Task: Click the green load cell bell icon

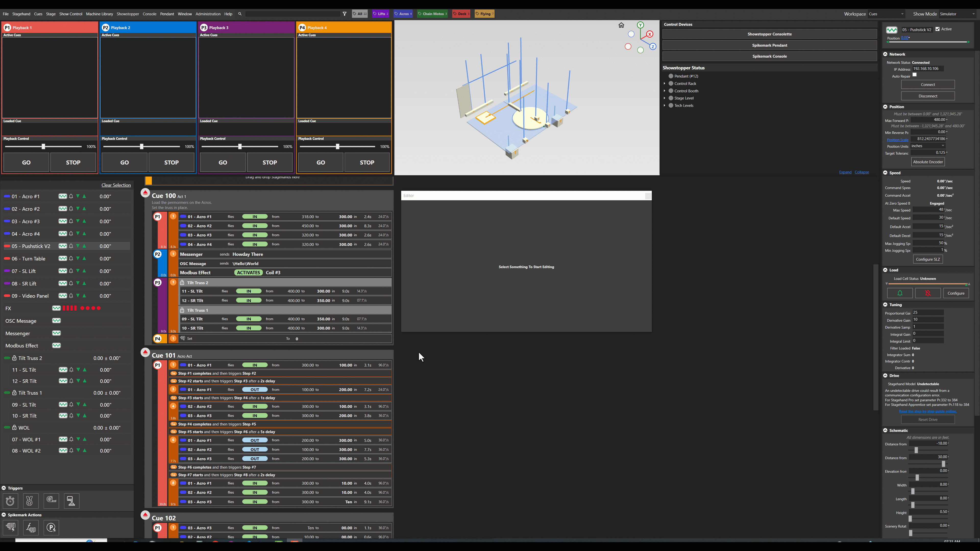Action: pyautogui.click(x=900, y=293)
